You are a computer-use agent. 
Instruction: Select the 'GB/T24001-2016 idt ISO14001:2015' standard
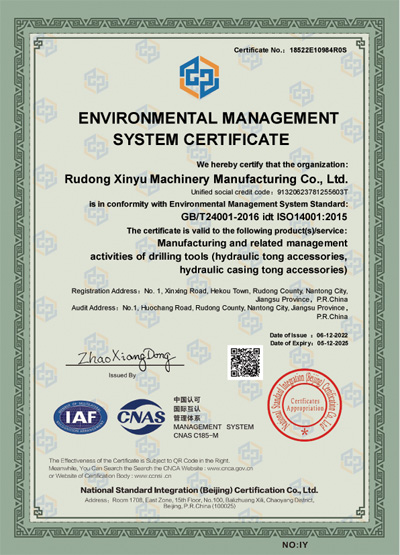tap(264, 217)
